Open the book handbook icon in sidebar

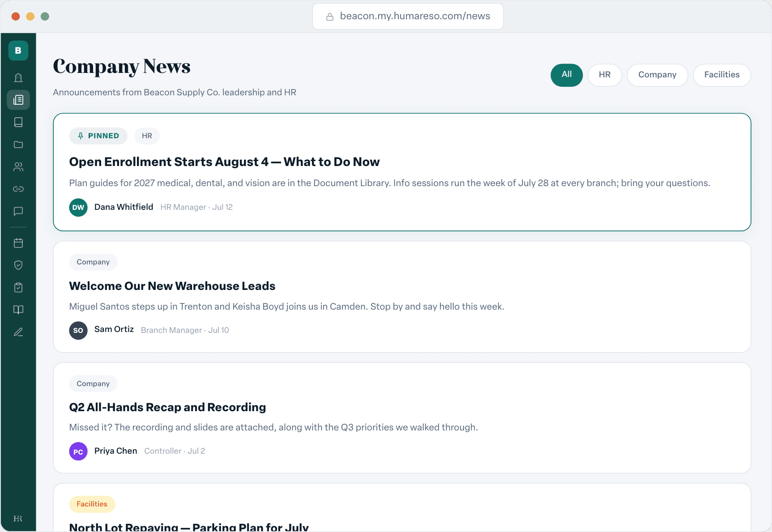[18, 122]
